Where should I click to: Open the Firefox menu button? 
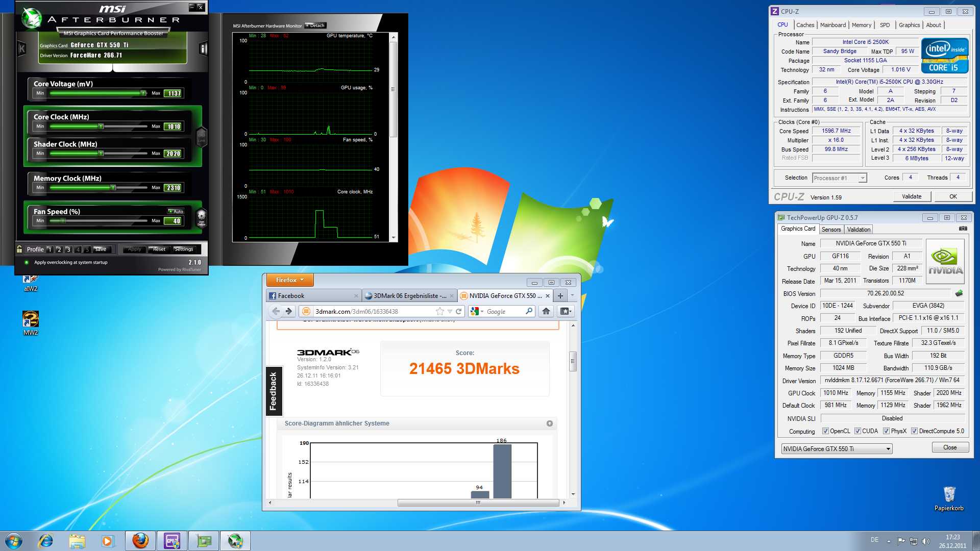pos(289,280)
